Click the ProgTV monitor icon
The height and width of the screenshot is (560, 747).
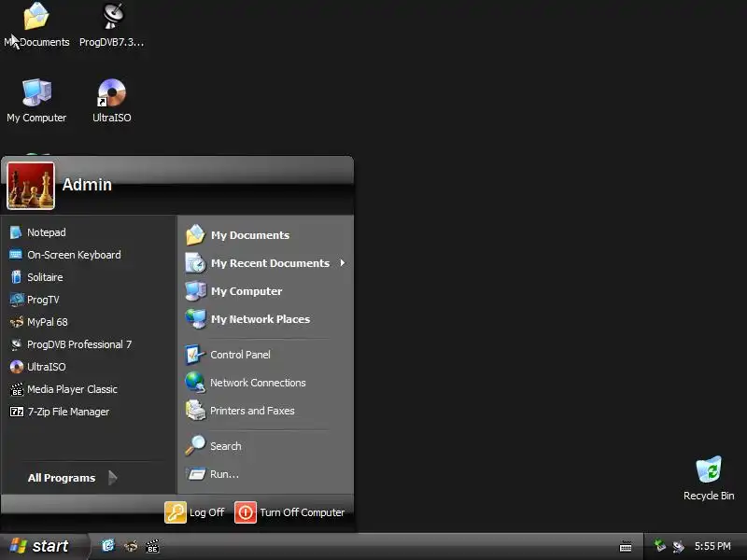pos(17,300)
